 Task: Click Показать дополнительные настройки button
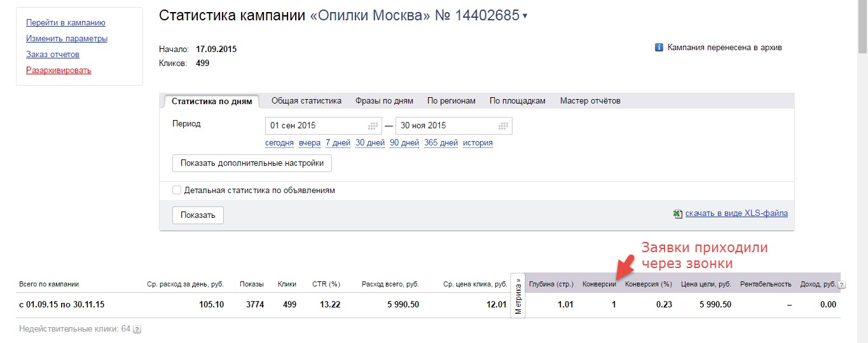tap(252, 163)
